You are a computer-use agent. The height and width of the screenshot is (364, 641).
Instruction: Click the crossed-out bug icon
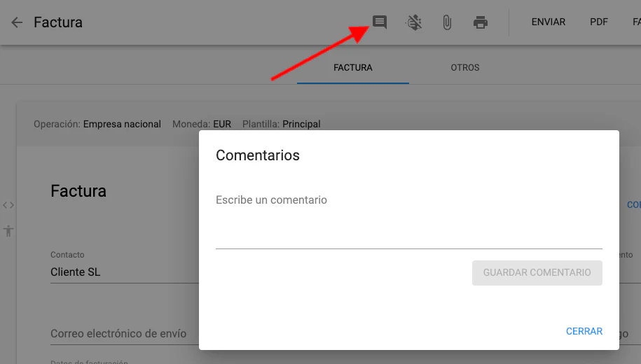[414, 22]
